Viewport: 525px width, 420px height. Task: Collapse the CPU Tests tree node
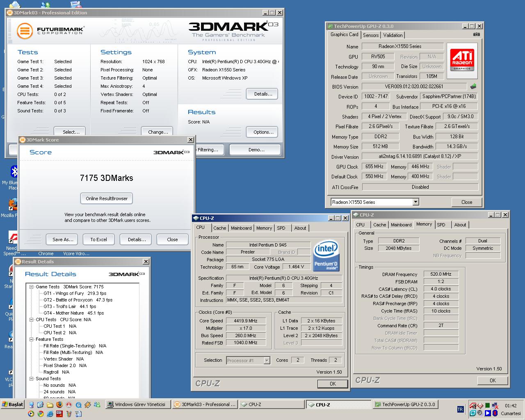click(31, 320)
